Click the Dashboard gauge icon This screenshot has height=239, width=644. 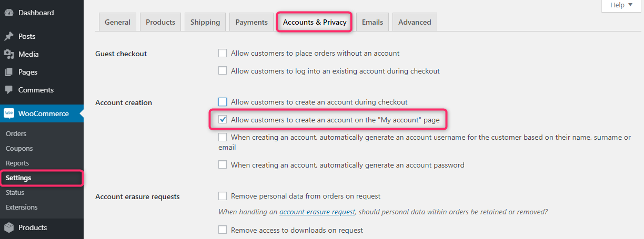pyautogui.click(x=9, y=13)
